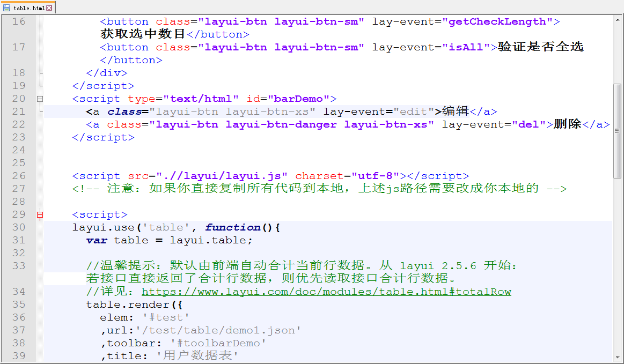Click the '#toolbarDemo' toolbar value
624x364 pixels.
coord(218,343)
